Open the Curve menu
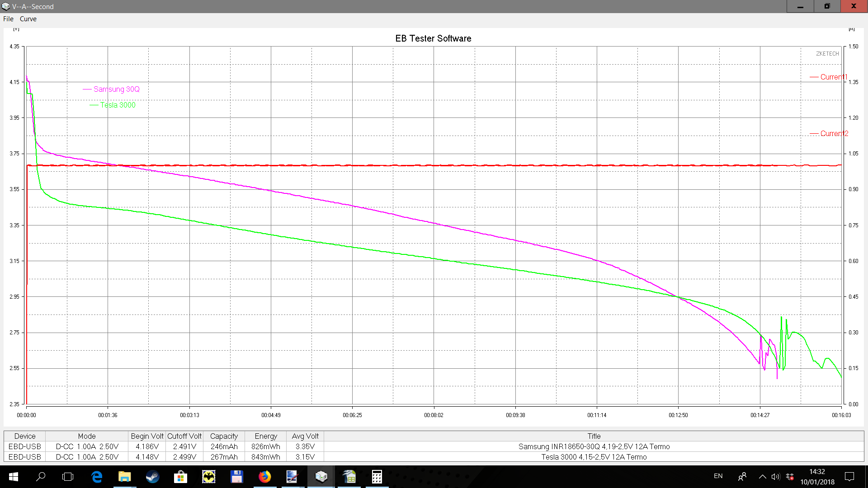Viewport: 868px width, 488px height. tap(28, 19)
